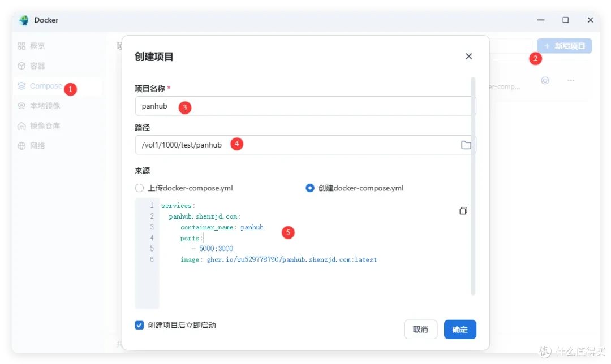Select 创建docker-compose.yml radio option
Viewport: 611px width, 364px height.
click(310, 188)
